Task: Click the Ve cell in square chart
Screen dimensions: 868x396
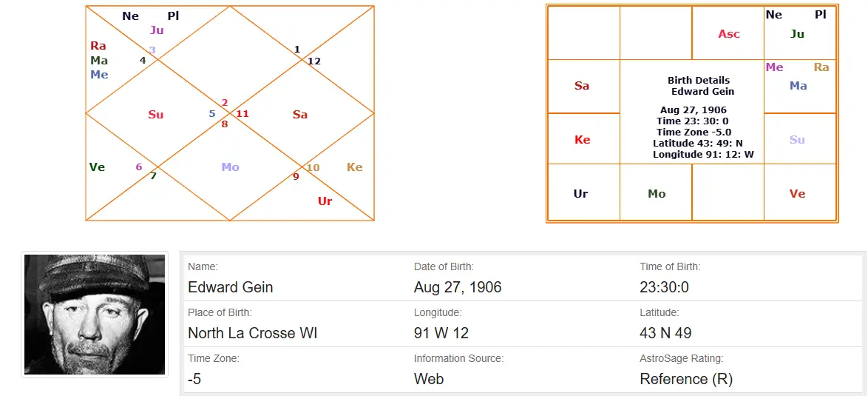Action: point(797,194)
